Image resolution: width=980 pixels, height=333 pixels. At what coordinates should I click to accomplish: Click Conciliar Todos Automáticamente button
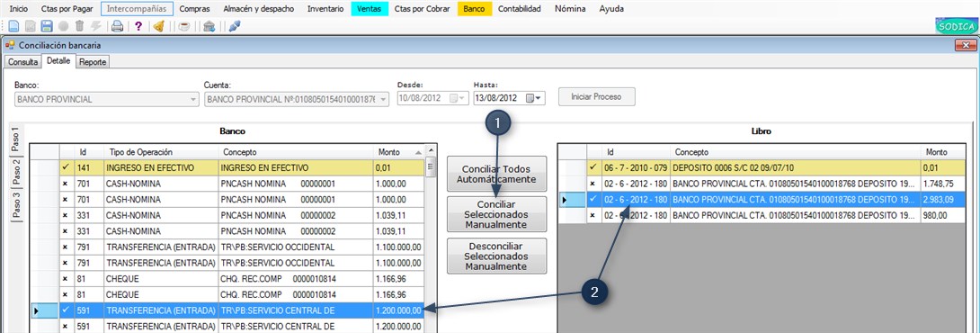(x=497, y=174)
